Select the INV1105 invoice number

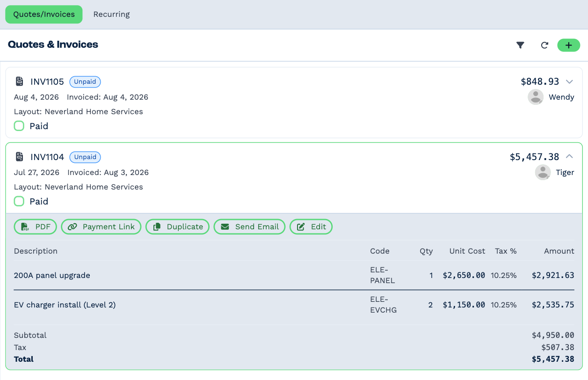pos(47,82)
